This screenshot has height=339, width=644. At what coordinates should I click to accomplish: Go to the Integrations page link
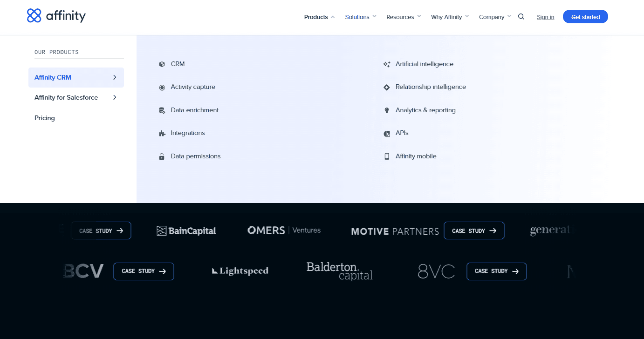188,133
